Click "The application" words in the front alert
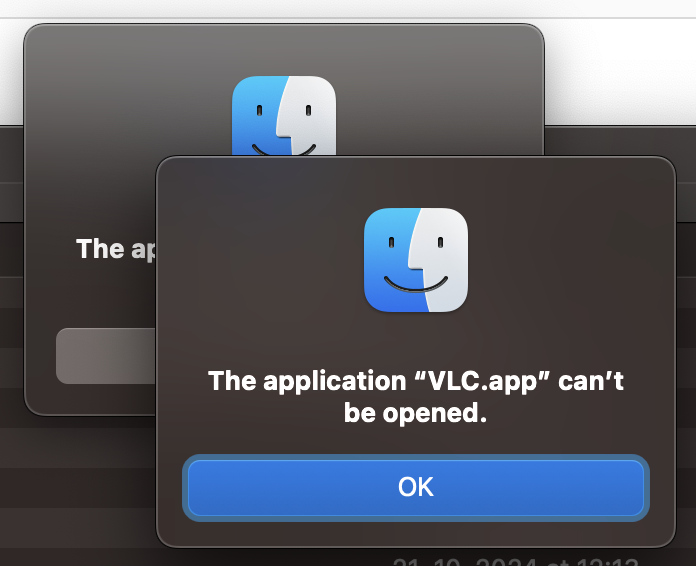Screen dimensions: 696x566 point(307,381)
